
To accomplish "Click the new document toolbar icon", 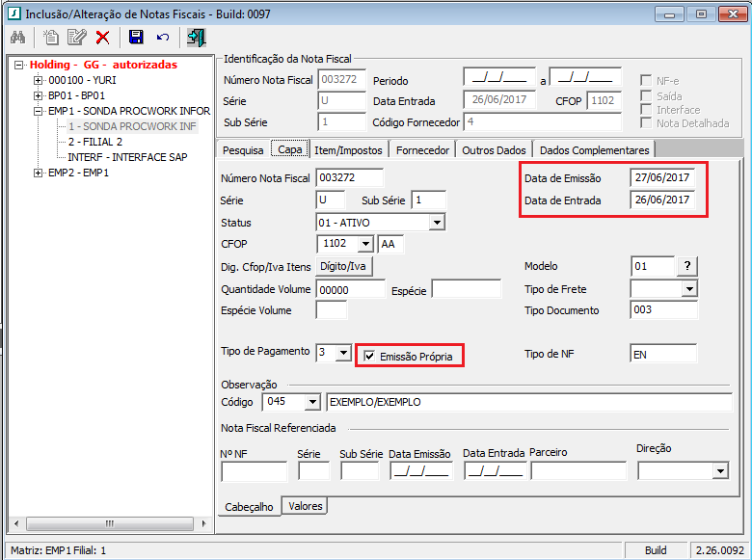I will point(51,38).
